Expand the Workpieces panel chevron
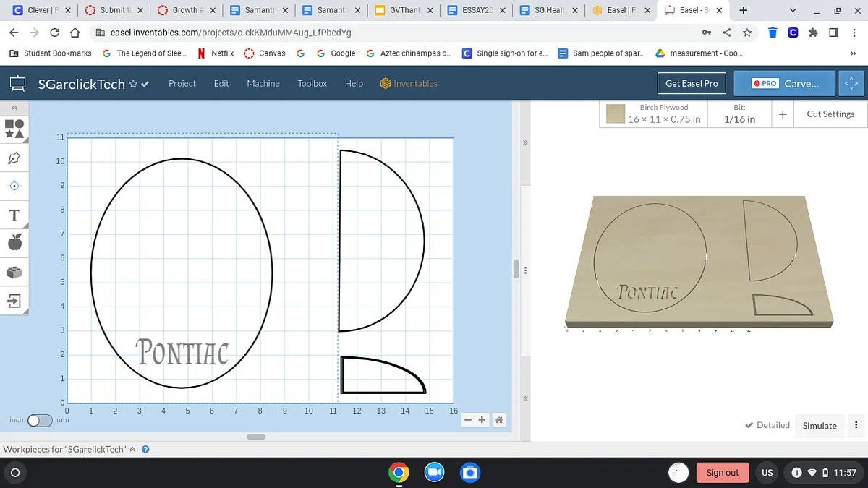Screen dimensions: 868x488 tap(132, 449)
